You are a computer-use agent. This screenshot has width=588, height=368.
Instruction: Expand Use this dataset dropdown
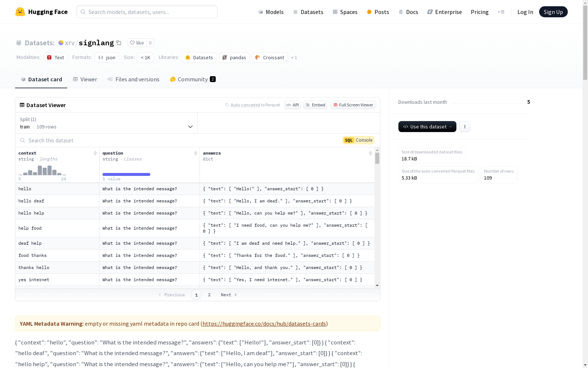pyautogui.click(x=427, y=127)
